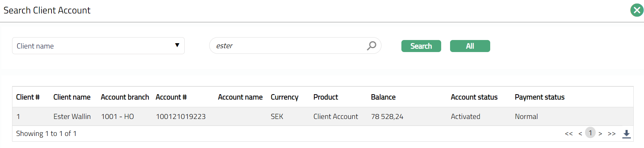Jump to the last results page
This screenshot has height=148, width=644.
[612, 134]
